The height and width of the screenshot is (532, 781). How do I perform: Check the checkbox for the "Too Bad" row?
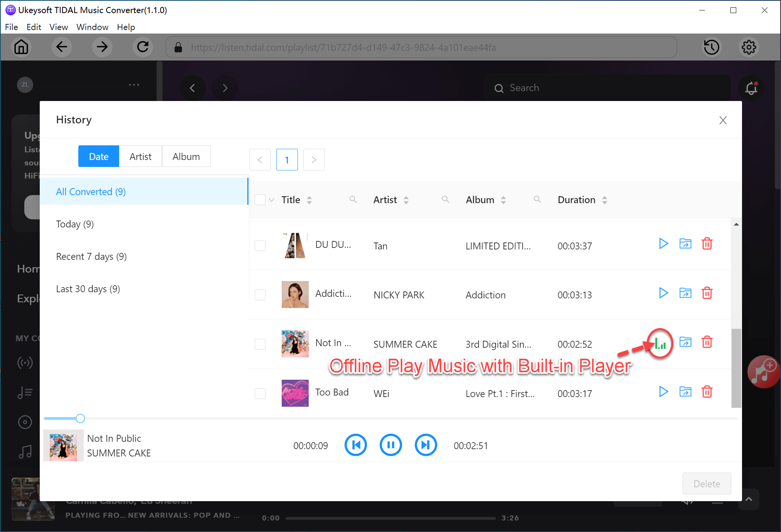coord(260,393)
